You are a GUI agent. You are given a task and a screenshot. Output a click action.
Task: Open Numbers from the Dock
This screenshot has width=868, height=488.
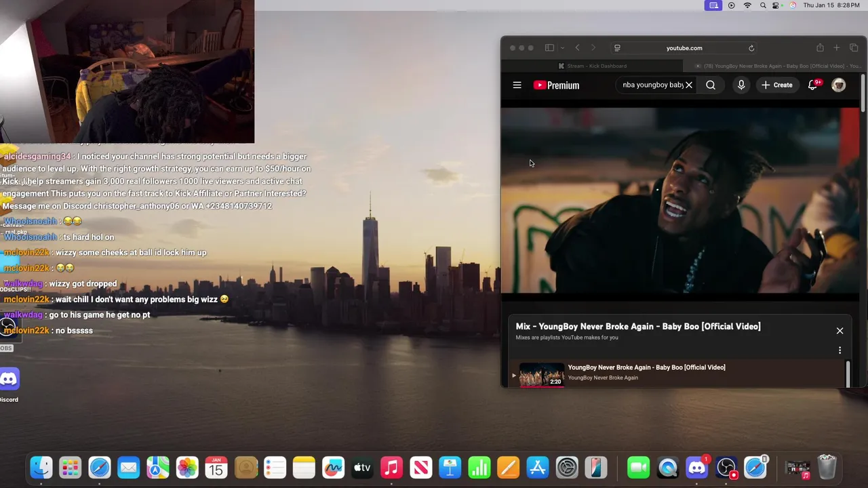point(479,468)
